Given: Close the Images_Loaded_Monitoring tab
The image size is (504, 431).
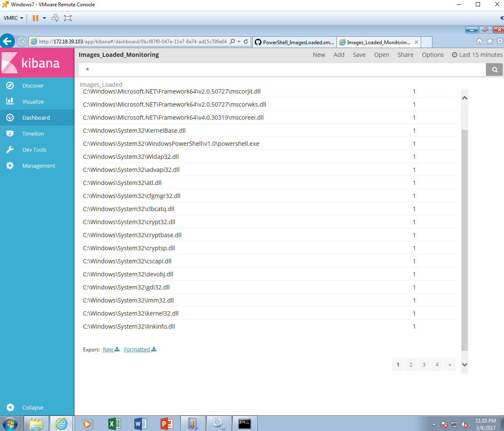Looking at the screenshot, I should (416, 42).
